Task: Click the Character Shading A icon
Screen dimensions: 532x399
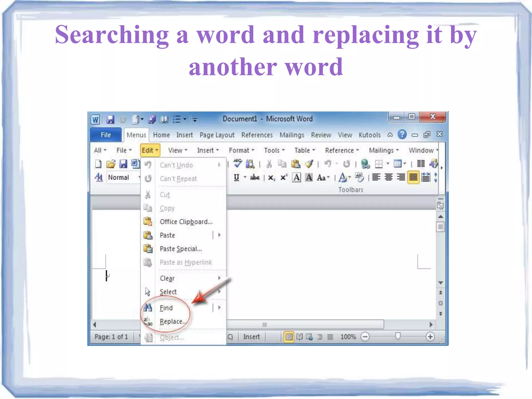Action: pos(309,177)
